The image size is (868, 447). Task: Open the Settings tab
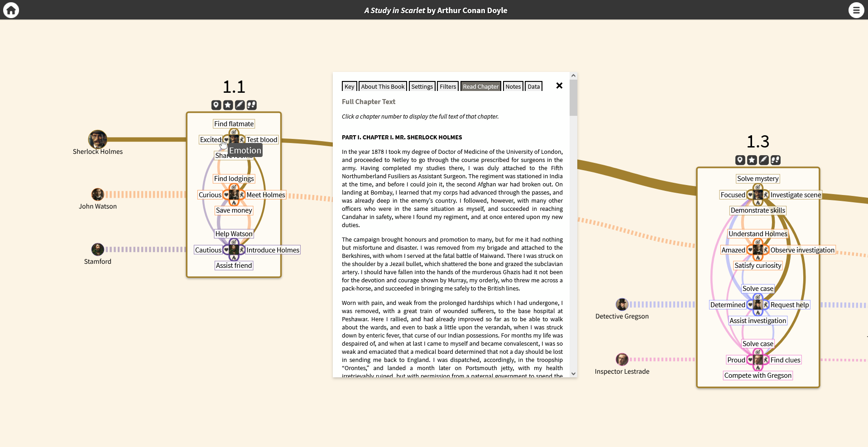(422, 86)
